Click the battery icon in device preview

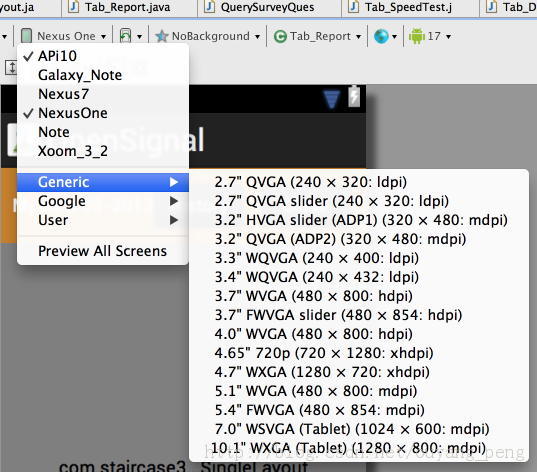click(x=354, y=96)
